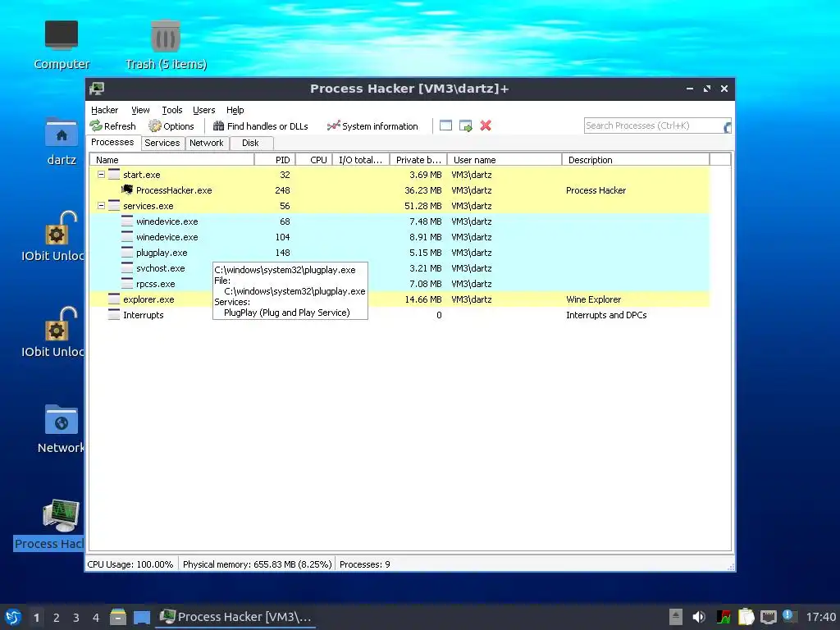This screenshot has height=630, width=840.
Task: Select winedevice.exe with PID 104
Action: pos(399,237)
